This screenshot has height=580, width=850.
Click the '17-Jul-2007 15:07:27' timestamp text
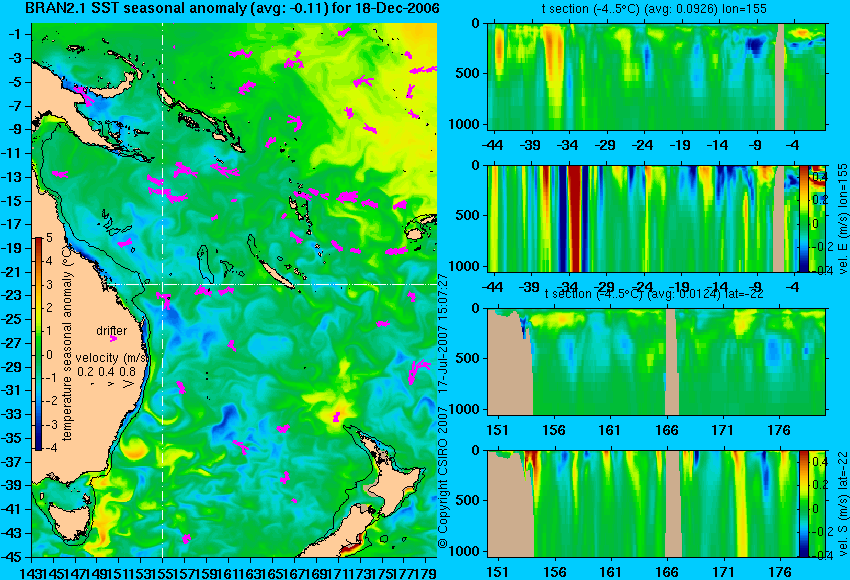click(x=442, y=335)
